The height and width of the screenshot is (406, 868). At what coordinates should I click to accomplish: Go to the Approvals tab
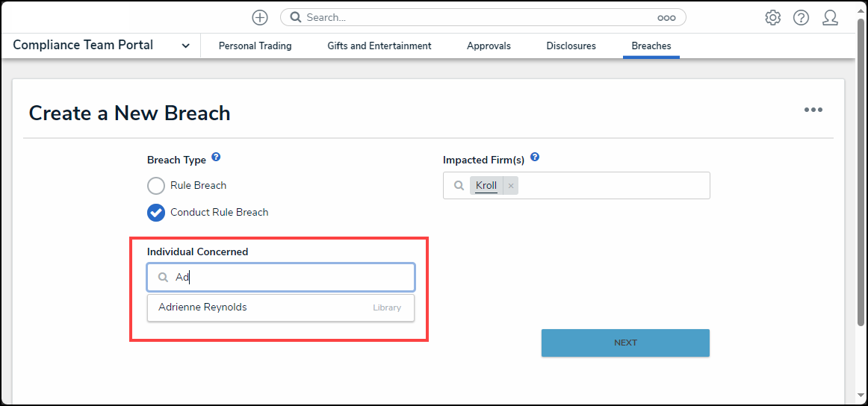pyautogui.click(x=489, y=46)
